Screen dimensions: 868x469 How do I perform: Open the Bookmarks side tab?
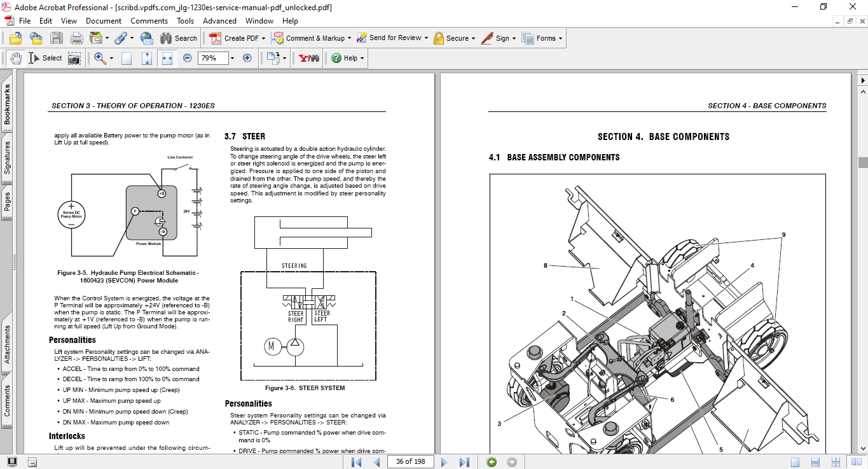(7, 105)
